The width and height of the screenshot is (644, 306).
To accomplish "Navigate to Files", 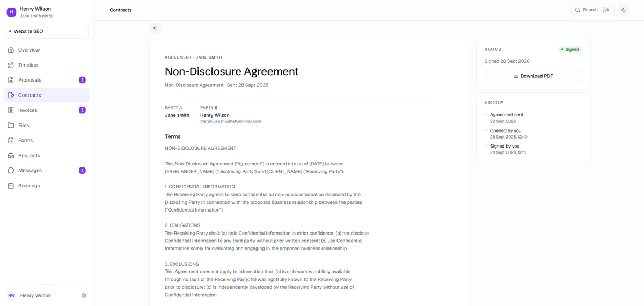I will pos(47,125).
